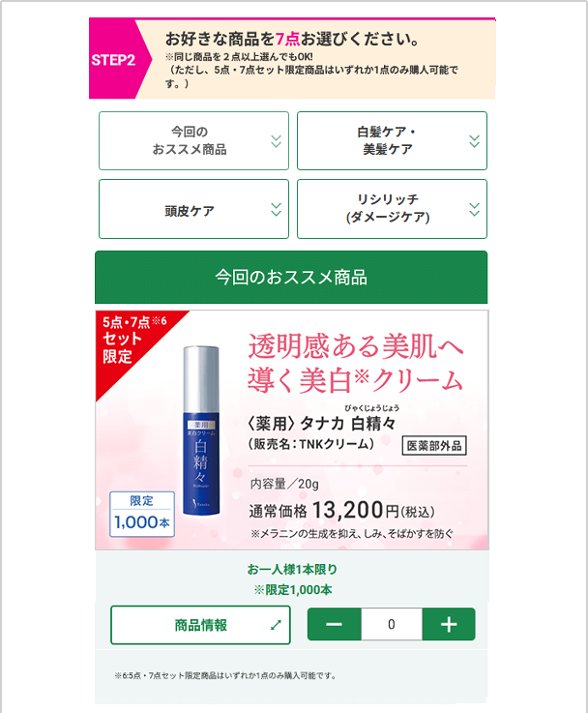Click the 医薬部外品 label box

tap(434, 446)
